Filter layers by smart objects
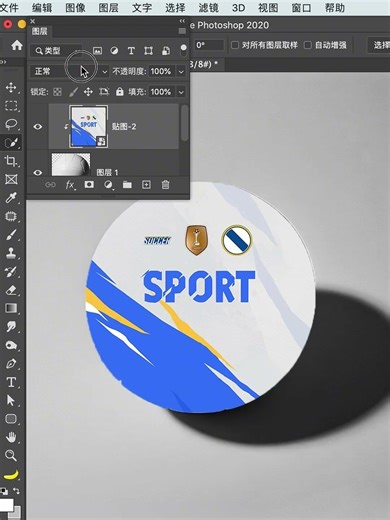This screenshot has height=520, width=390. click(166, 51)
